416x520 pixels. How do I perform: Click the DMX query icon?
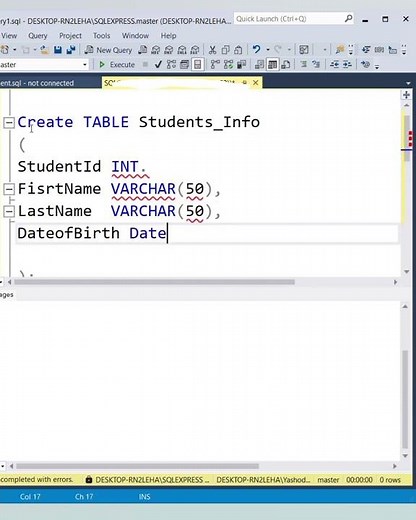(x=169, y=50)
